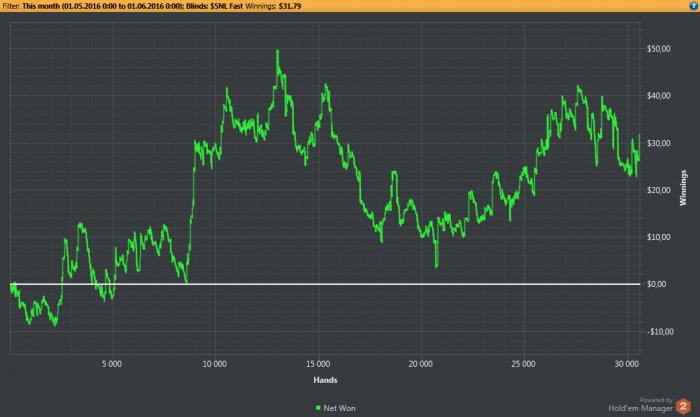Click the '25 000' x-axis label
Image resolution: width=700 pixels, height=417 pixels.
523,364
